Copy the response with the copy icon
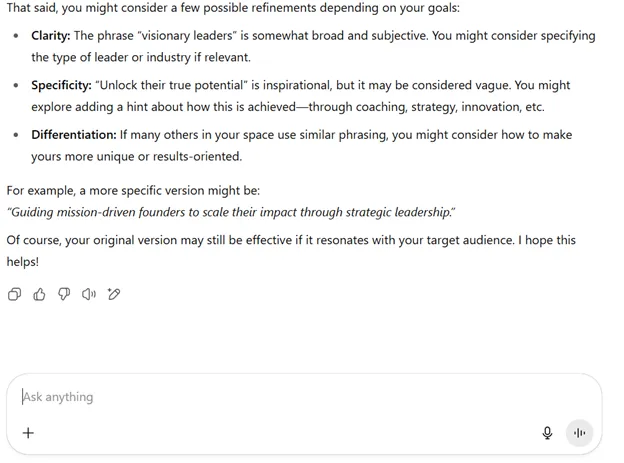 click(15, 294)
